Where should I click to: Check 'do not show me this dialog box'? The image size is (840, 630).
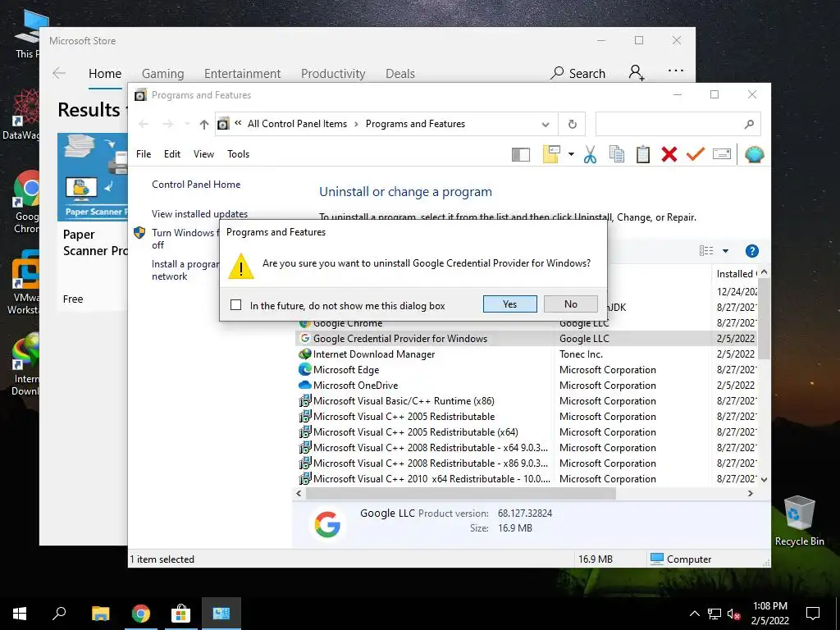click(235, 305)
